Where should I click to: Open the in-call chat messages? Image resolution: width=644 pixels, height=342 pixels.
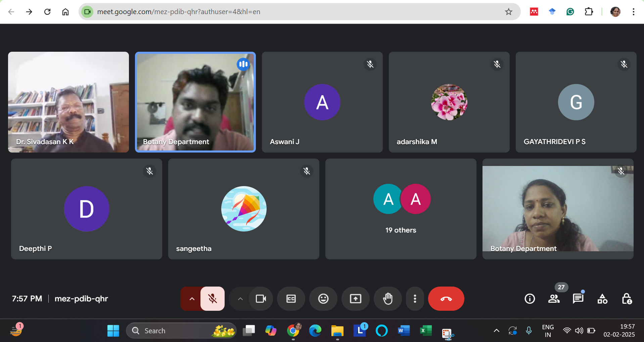pyautogui.click(x=578, y=299)
